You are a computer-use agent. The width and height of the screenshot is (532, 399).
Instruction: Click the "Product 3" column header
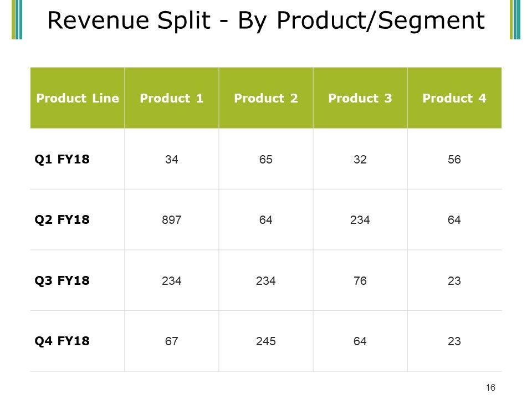[x=360, y=99]
